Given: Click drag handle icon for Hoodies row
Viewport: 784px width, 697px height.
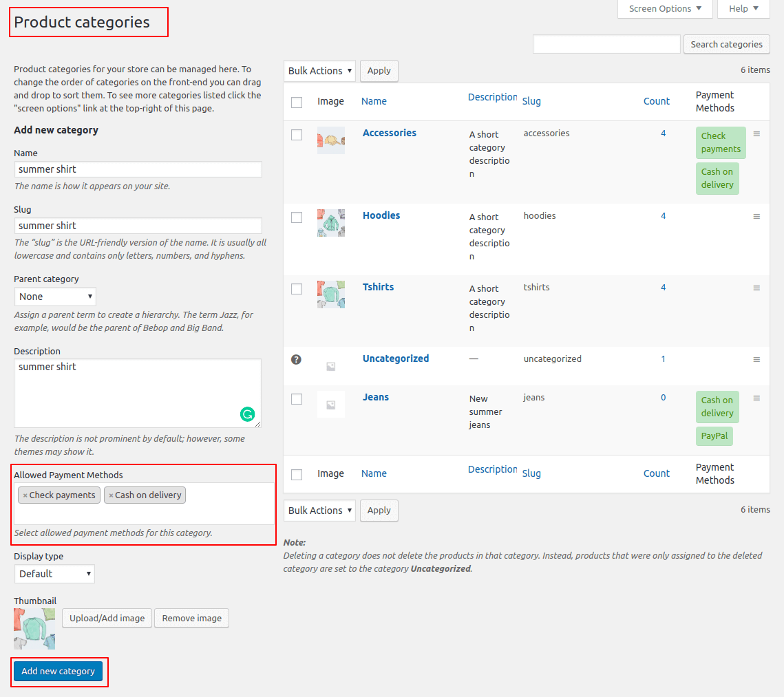Looking at the screenshot, I should tap(756, 217).
